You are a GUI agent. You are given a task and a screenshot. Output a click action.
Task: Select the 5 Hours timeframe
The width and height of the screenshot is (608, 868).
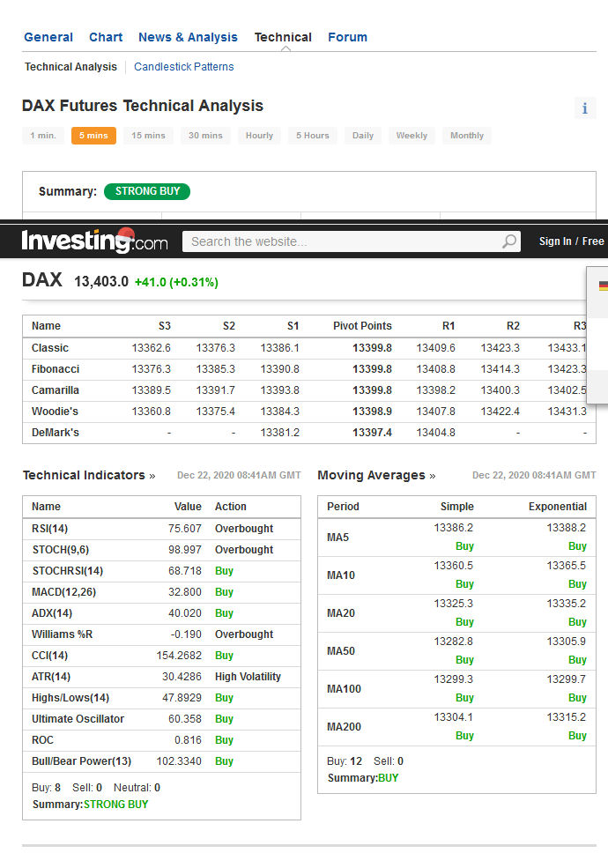point(312,136)
